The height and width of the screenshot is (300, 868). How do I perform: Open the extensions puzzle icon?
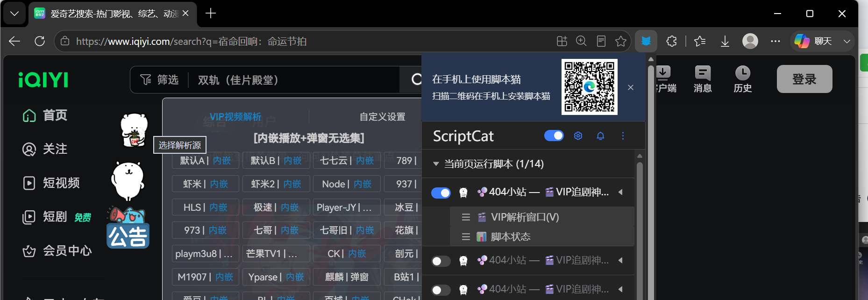click(x=671, y=41)
